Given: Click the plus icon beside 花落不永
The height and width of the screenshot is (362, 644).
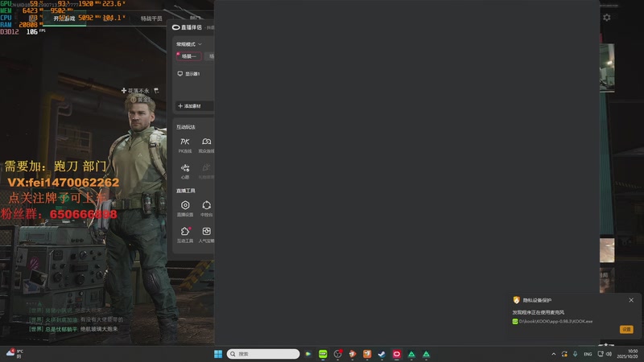Looking at the screenshot, I should tap(124, 90).
